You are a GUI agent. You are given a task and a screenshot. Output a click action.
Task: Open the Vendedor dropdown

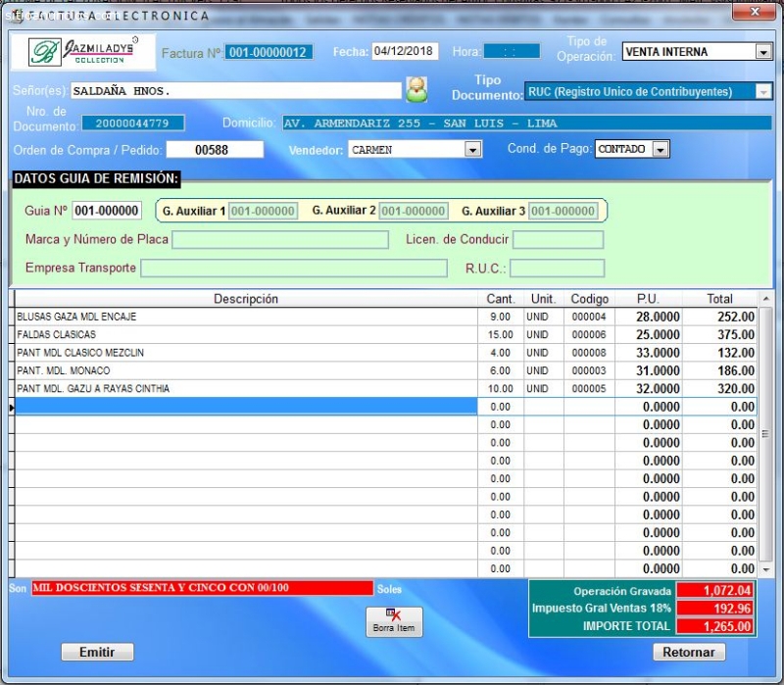[472, 150]
